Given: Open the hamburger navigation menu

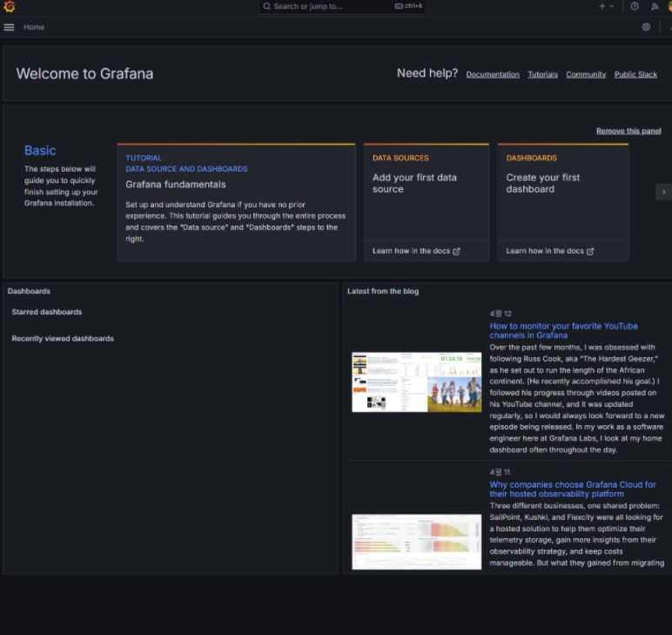Looking at the screenshot, I should click(x=9, y=27).
